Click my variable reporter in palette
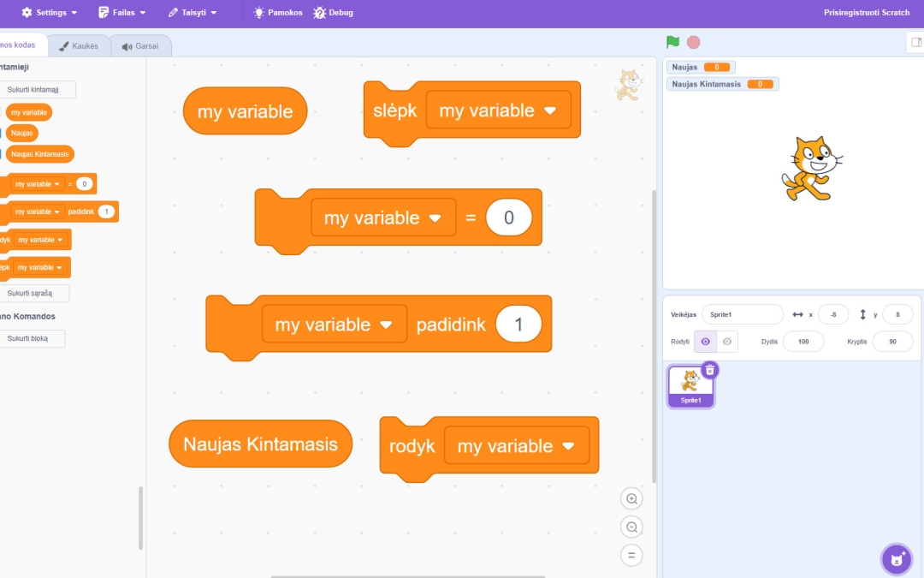924x578 pixels. [x=29, y=112]
